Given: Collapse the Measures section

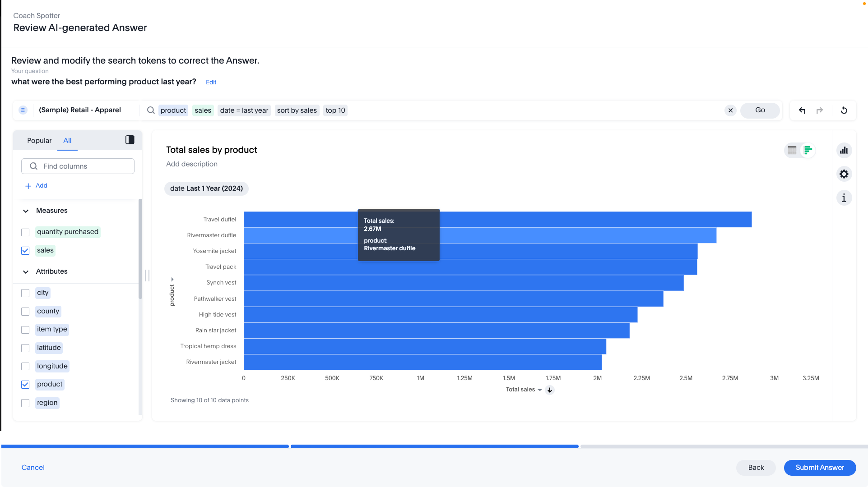Looking at the screenshot, I should click(26, 211).
